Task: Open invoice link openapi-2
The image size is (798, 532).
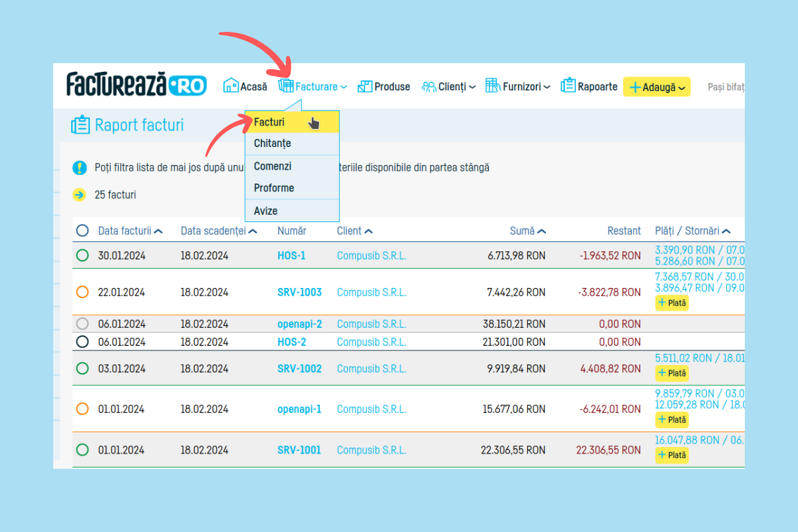Action: pos(299,324)
